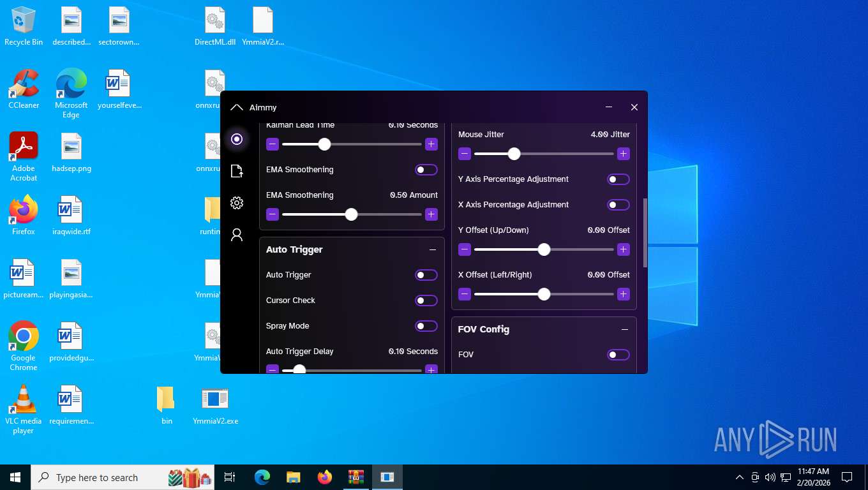Increase Auto Trigger Delay with plus button
This screenshot has height=490, width=868.
coord(431,369)
